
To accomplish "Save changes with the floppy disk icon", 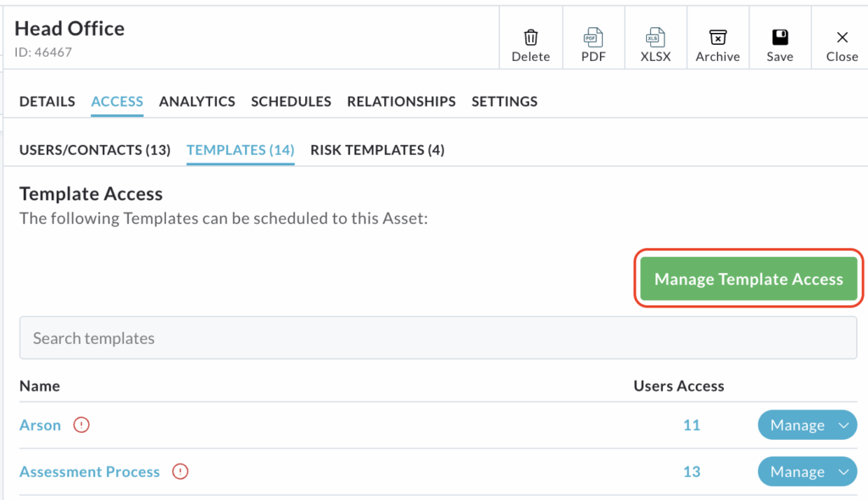I will pos(780,38).
